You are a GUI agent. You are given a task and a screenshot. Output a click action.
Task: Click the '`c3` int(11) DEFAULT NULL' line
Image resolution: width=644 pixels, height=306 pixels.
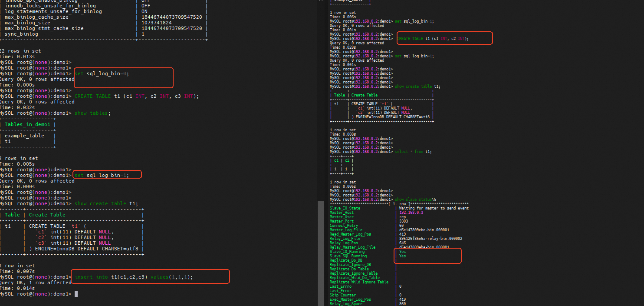(x=73, y=243)
